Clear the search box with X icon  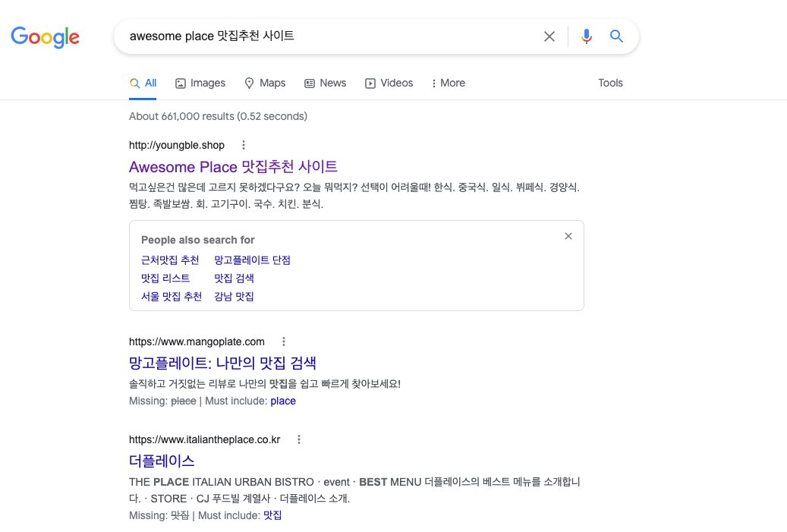coord(549,36)
